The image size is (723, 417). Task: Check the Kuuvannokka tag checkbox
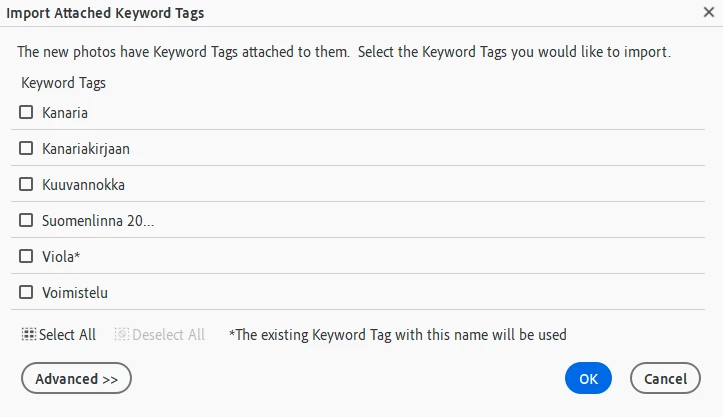tap(27, 184)
